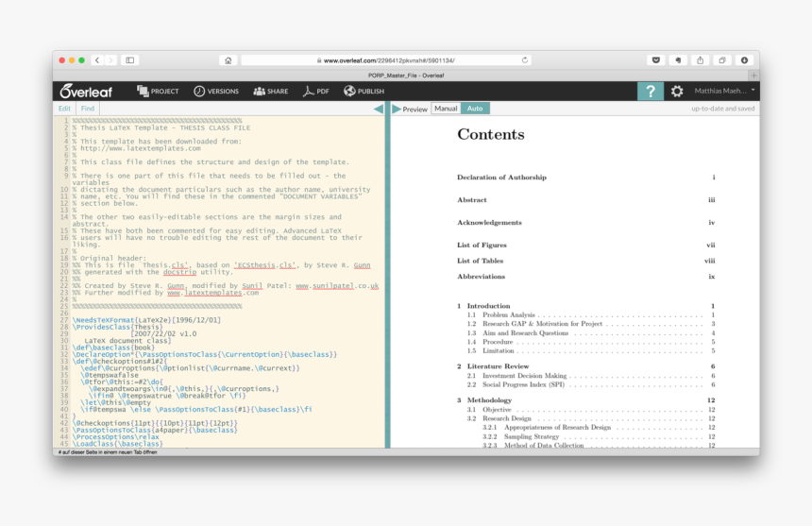Open the help question mark button
This screenshot has height=526, width=812.
tap(651, 91)
